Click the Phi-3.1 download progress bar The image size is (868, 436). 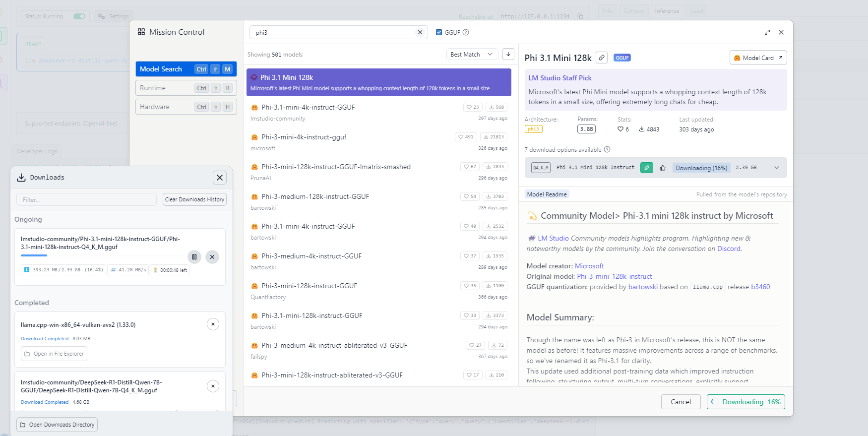click(103, 255)
